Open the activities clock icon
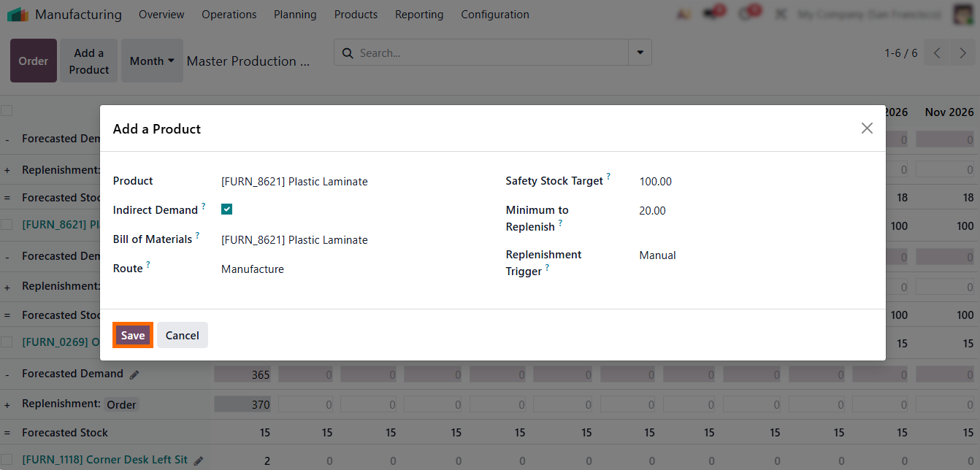This screenshot has width=980, height=470. pyautogui.click(x=746, y=14)
